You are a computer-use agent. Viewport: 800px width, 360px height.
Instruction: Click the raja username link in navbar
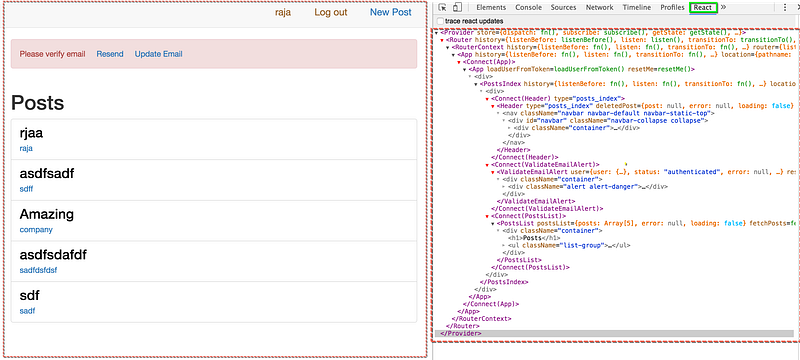tap(283, 13)
